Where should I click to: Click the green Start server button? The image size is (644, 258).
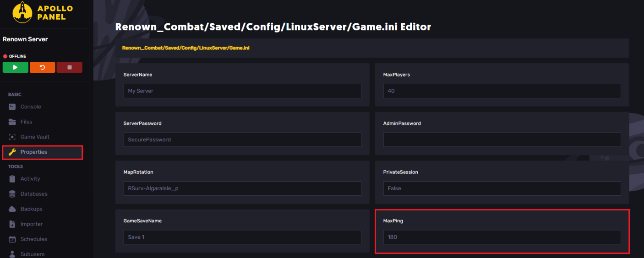click(15, 67)
